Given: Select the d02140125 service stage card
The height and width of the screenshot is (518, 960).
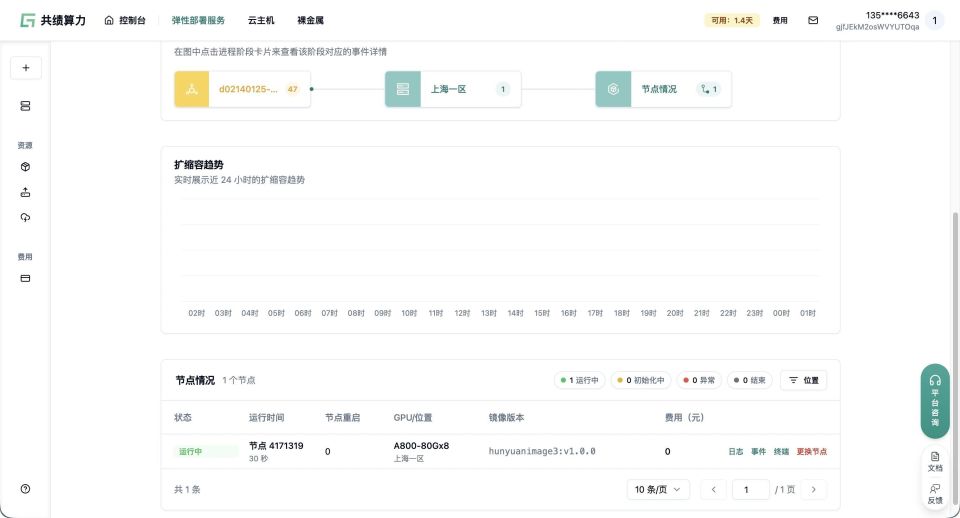Looking at the screenshot, I should coord(242,89).
